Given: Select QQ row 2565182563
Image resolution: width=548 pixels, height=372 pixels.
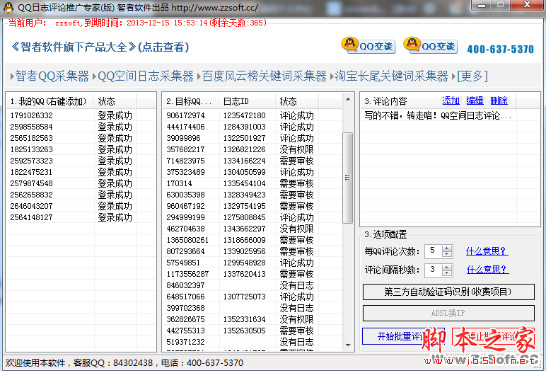Looking at the screenshot, I should 81,138.
